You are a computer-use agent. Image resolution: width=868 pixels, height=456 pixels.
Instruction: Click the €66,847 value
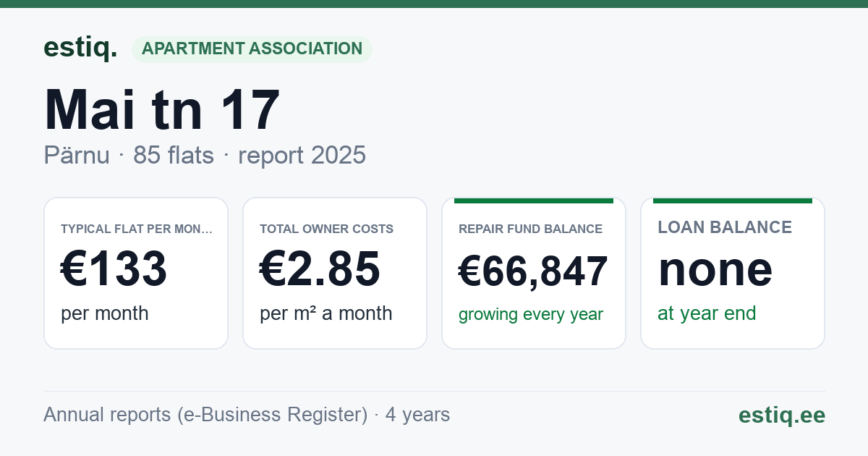533,271
